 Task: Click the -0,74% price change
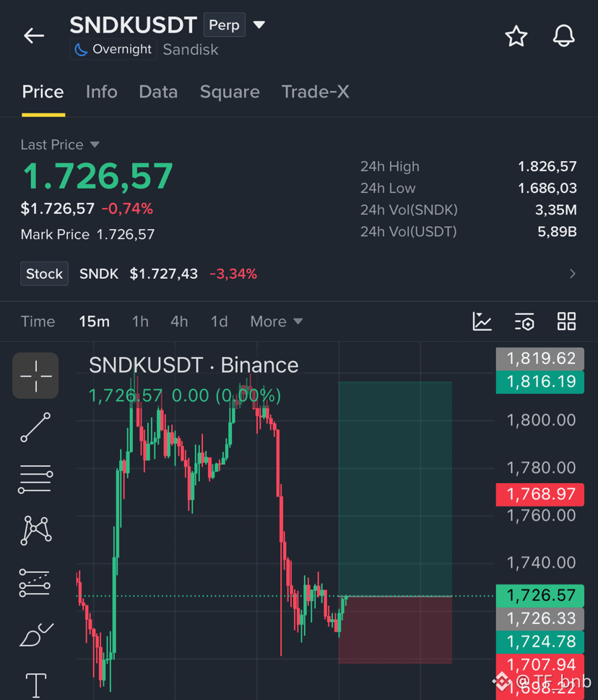tap(128, 209)
